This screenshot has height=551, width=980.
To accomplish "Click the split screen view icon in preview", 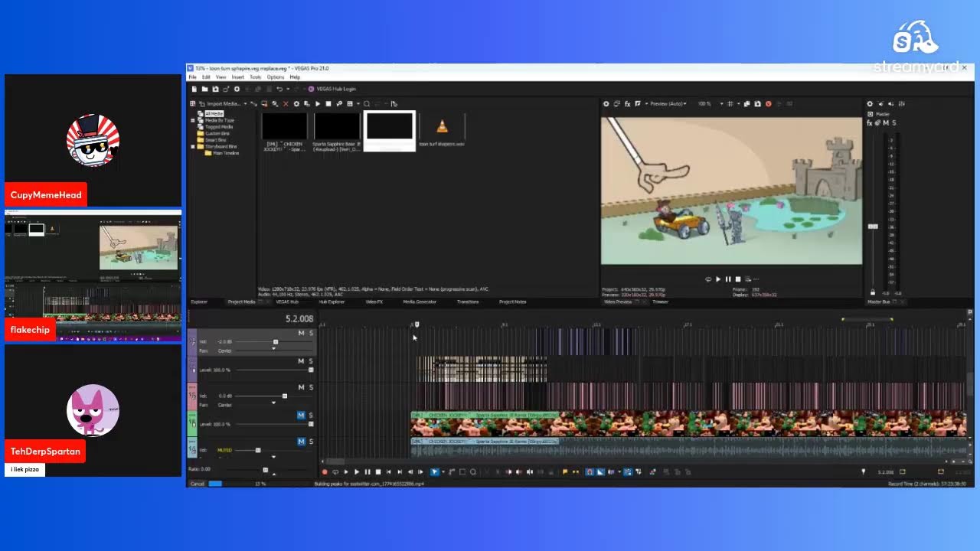I will pyautogui.click(x=637, y=103).
